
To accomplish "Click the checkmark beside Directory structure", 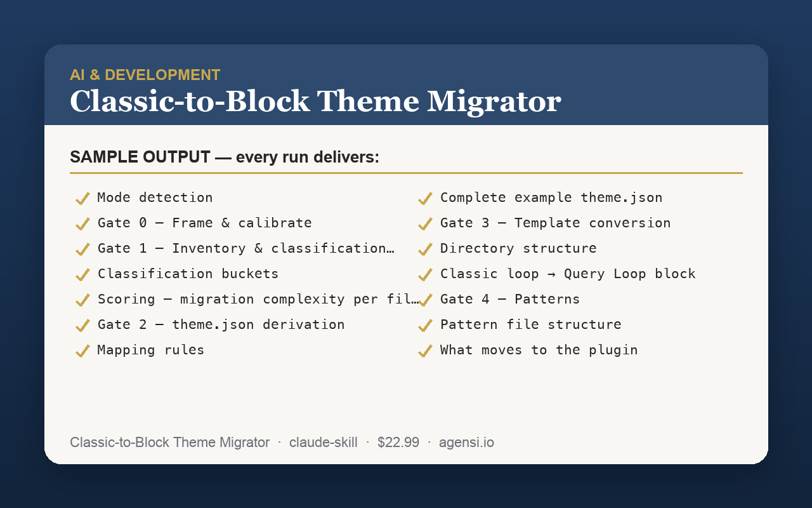I will pyautogui.click(x=425, y=250).
